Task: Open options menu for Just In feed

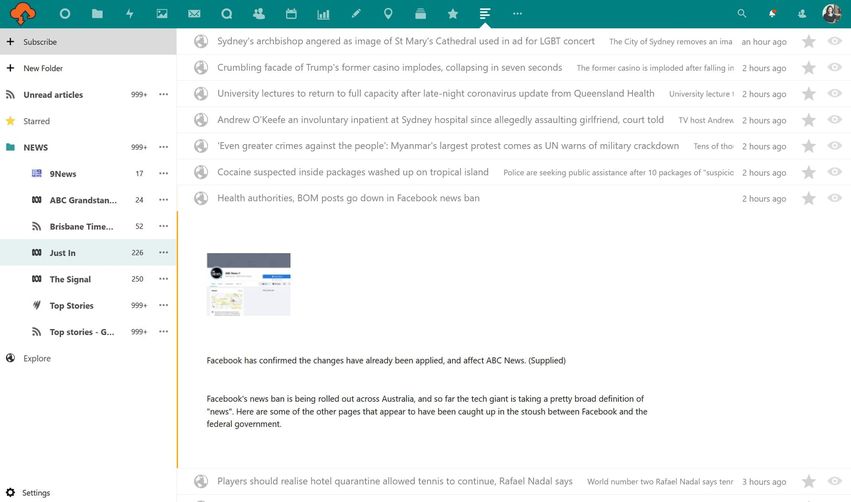Action: [x=163, y=252]
